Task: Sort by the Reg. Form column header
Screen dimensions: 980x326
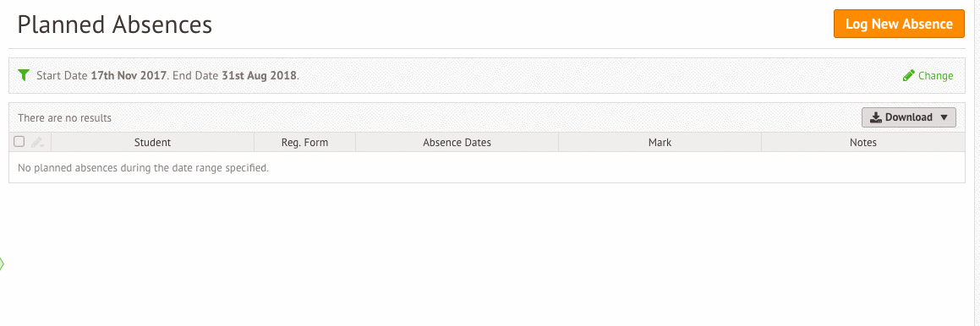Action: [304, 143]
